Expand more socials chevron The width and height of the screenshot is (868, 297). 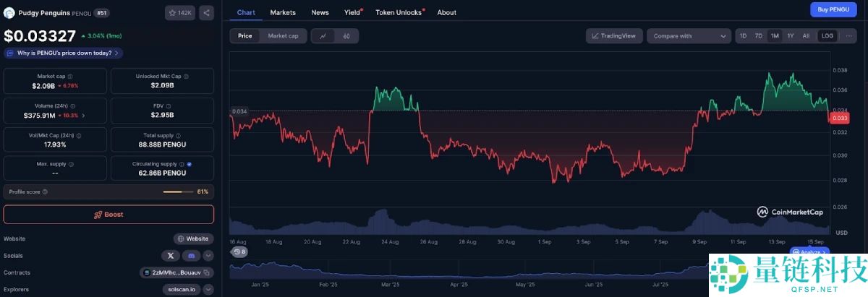(208, 255)
